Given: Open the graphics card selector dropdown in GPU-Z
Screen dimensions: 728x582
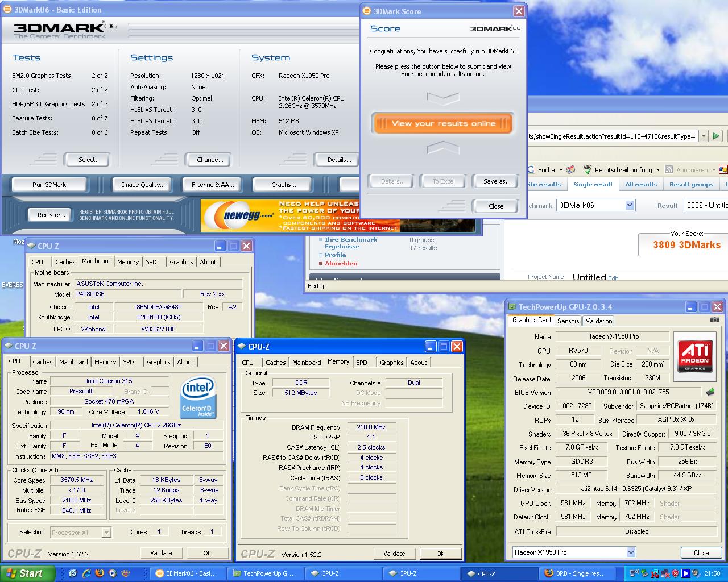Looking at the screenshot, I should pos(630,552).
